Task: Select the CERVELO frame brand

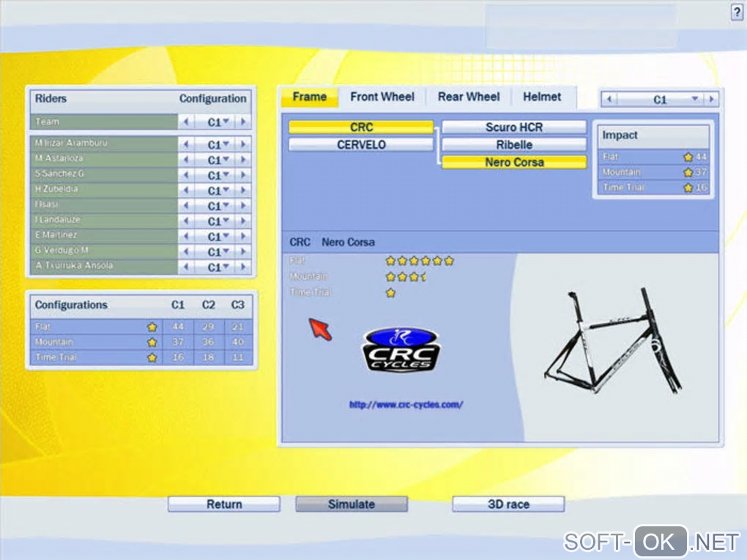Action: 361,145
